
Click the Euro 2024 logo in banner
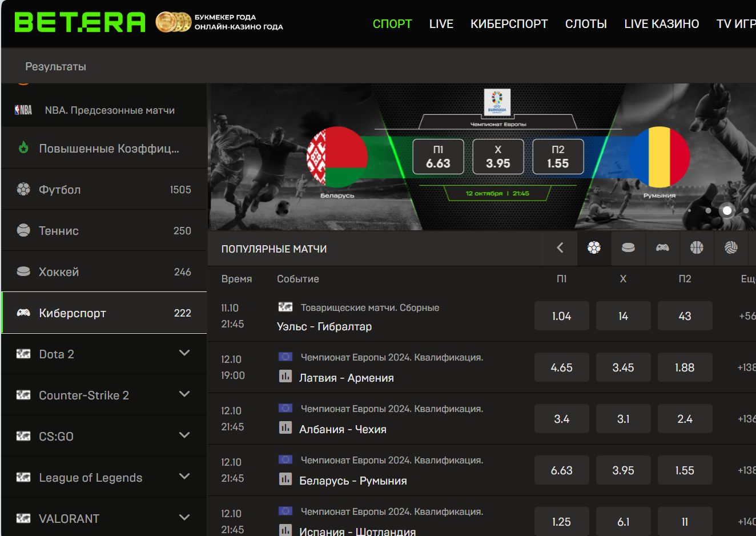[x=497, y=102]
